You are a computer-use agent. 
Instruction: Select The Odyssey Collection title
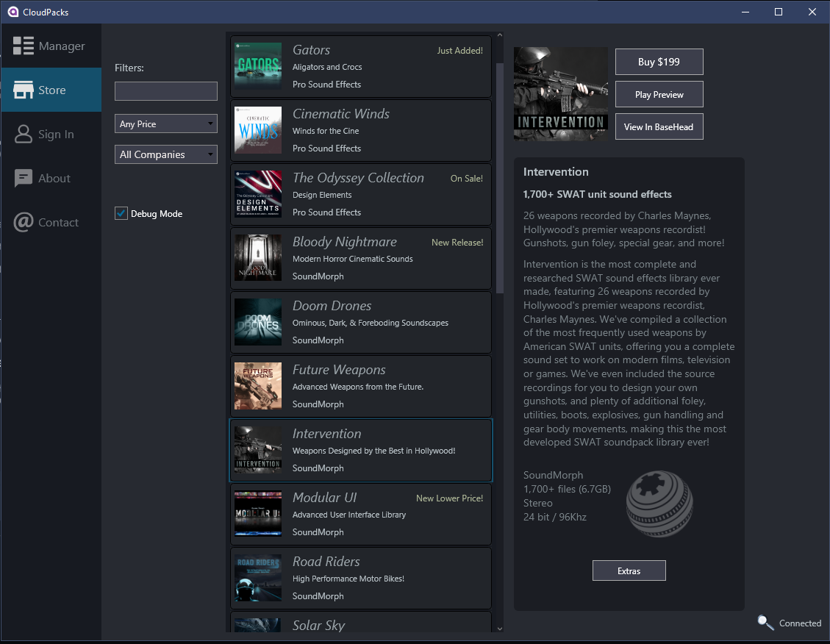[x=358, y=178]
